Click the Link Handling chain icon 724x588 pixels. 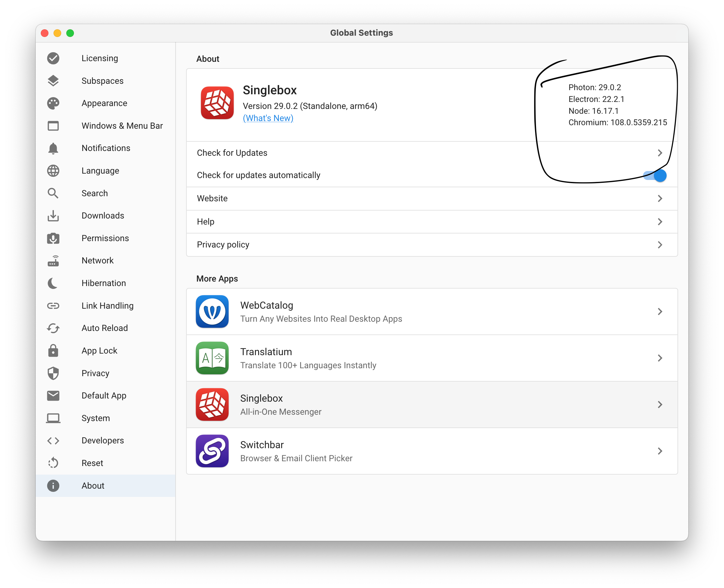pyautogui.click(x=53, y=306)
